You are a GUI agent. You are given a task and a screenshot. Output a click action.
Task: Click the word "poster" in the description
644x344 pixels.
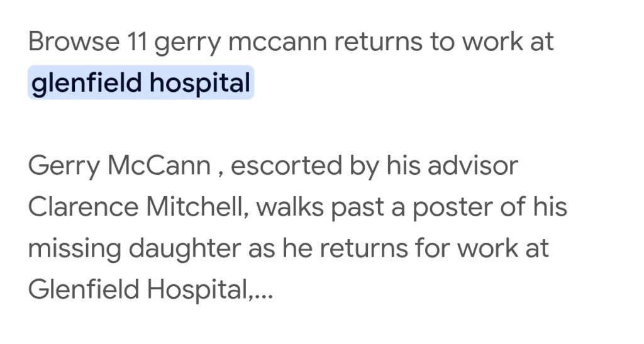pyautogui.click(x=449, y=207)
